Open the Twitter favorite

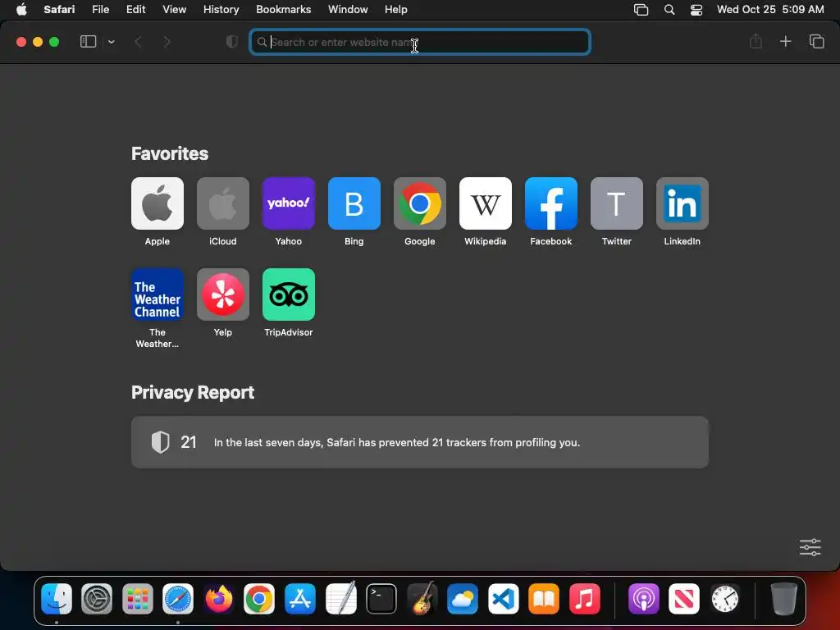tap(617, 203)
